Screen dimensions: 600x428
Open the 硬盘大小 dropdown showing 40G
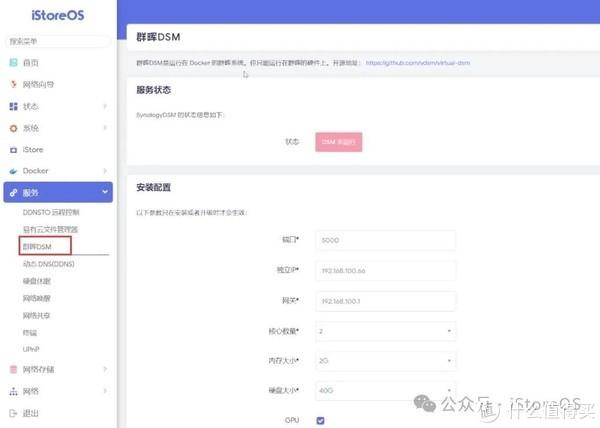coord(386,391)
